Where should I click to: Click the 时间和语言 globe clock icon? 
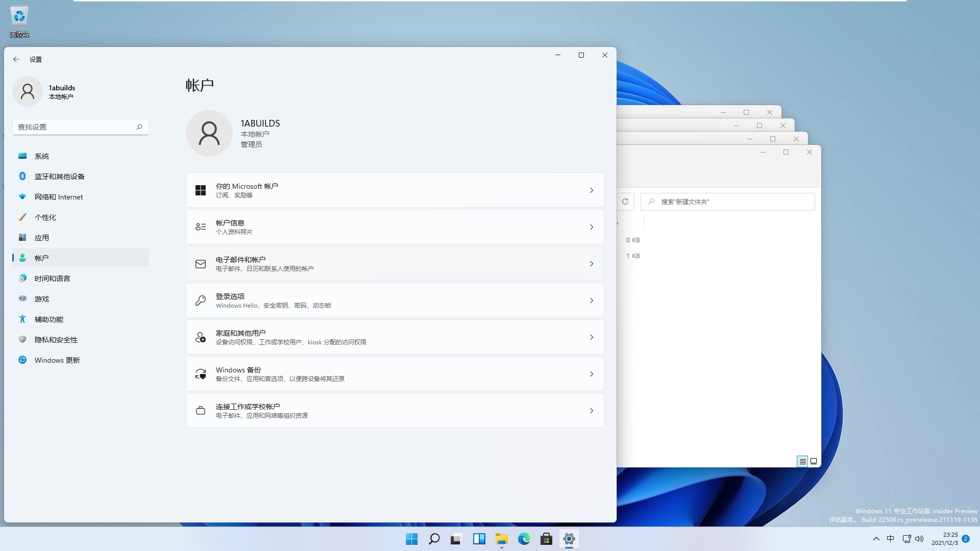[22, 278]
